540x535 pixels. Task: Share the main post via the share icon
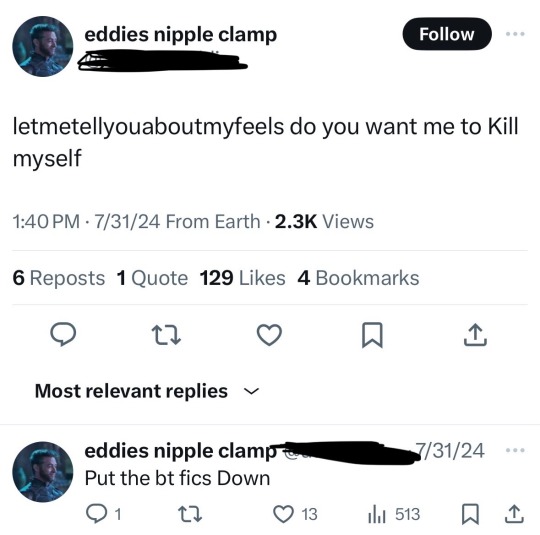(x=475, y=334)
